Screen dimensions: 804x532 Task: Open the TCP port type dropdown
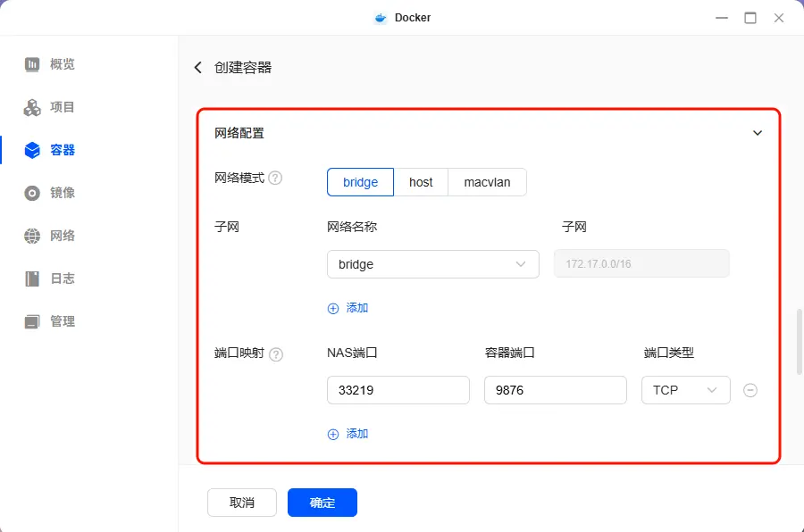685,390
